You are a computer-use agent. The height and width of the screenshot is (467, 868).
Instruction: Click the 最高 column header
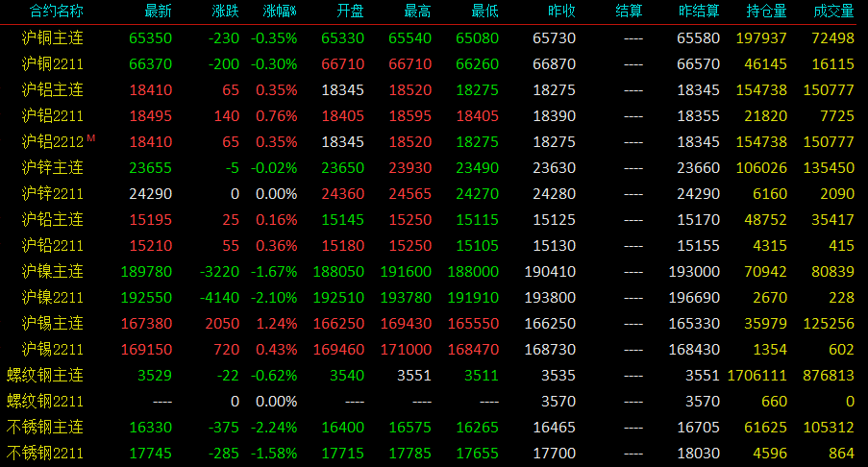pos(417,12)
